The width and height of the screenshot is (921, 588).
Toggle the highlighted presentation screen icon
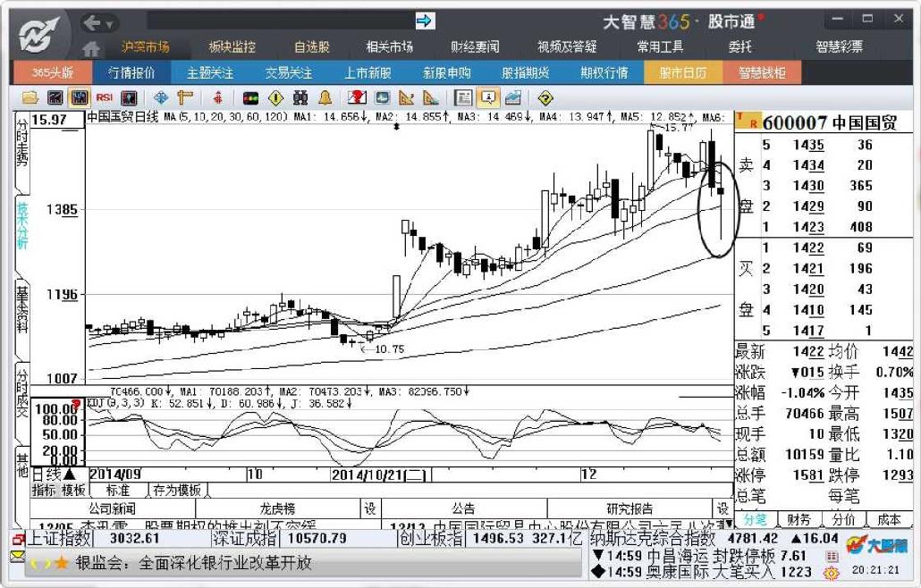[x=488, y=97]
